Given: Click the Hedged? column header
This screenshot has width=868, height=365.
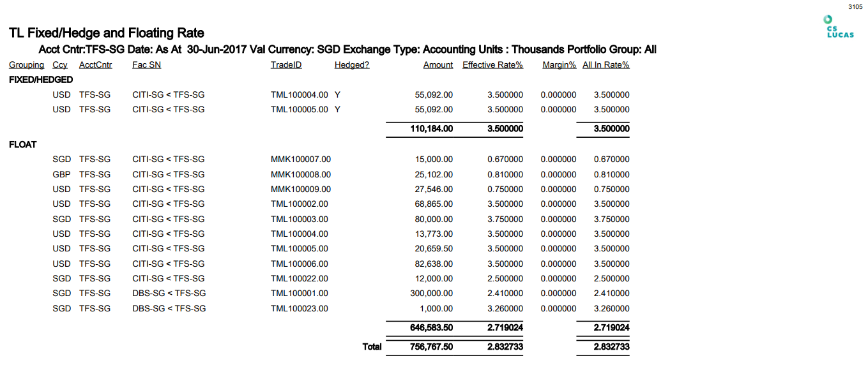Looking at the screenshot, I should 351,65.
